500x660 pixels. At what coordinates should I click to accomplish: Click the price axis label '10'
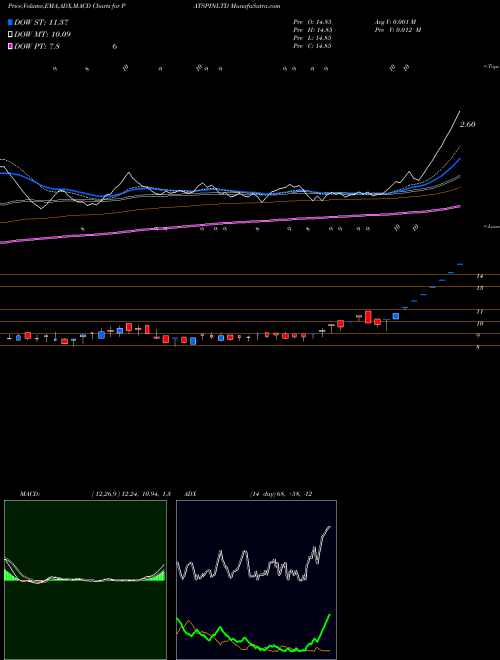pyautogui.click(x=479, y=324)
